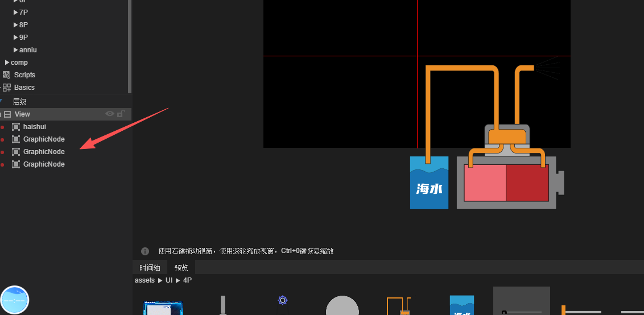Switch to the 时间轴 tab
Image resolution: width=644 pixels, height=315 pixels.
pyautogui.click(x=150, y=268)
